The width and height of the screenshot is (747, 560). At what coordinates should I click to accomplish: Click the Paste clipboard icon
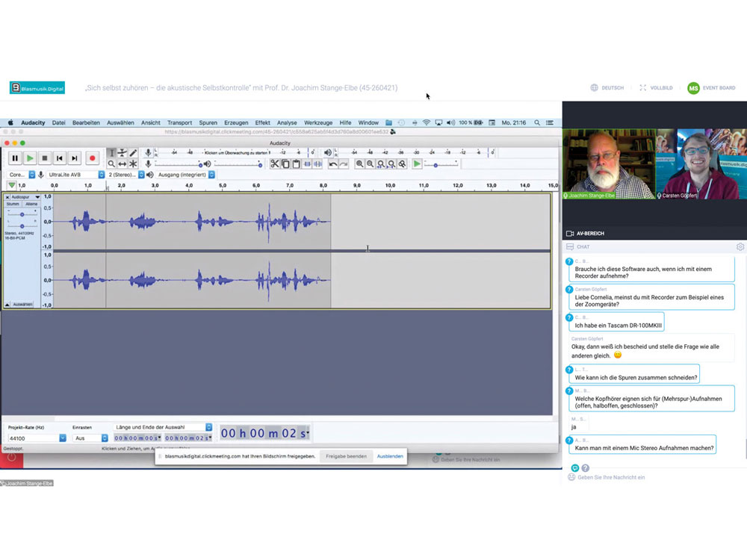click(x=296, y=164)
